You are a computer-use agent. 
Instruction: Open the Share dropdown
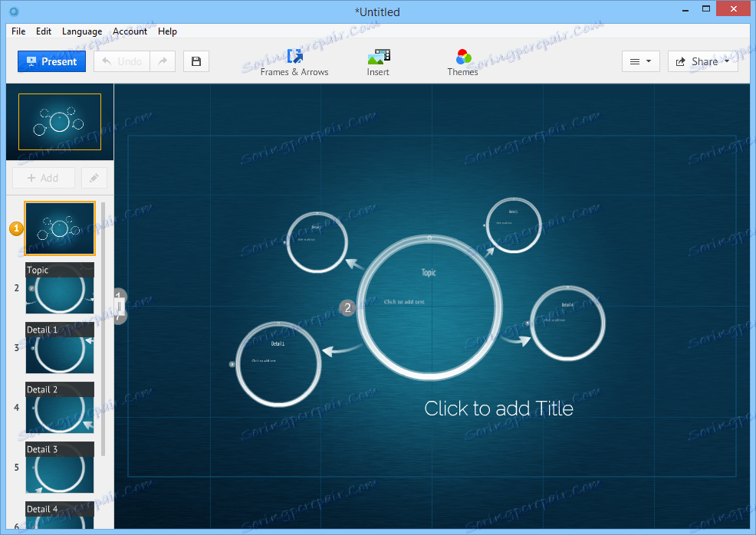click(703, 61)
